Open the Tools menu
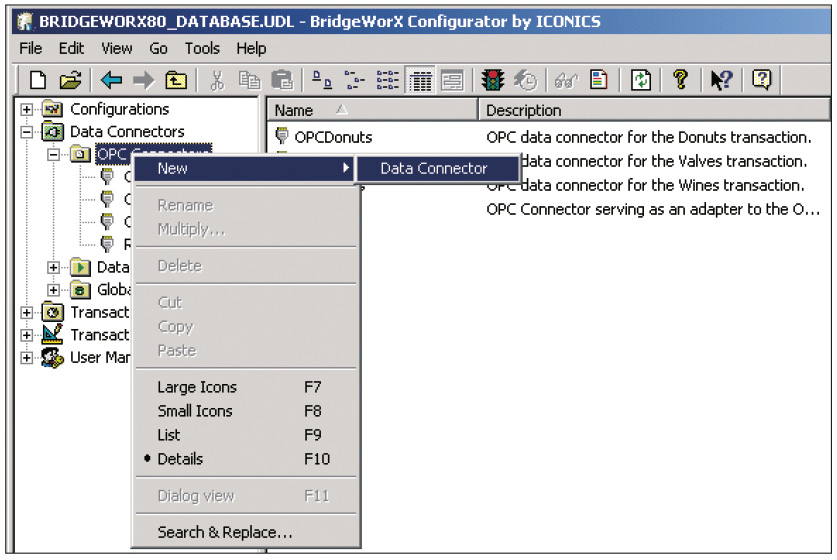The width and height of the screenshot is (837, 560). 202,49
